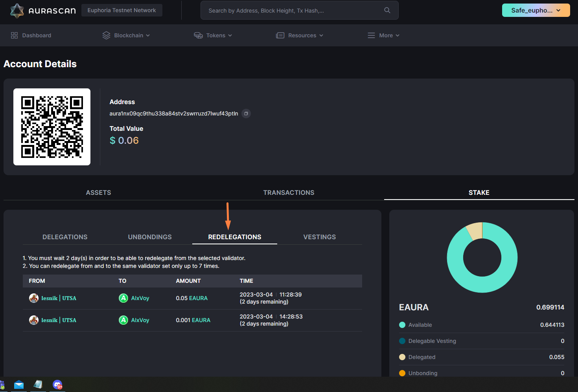Click the TO column header
This screenshot has height=392, width=578.
pos(123,281)
